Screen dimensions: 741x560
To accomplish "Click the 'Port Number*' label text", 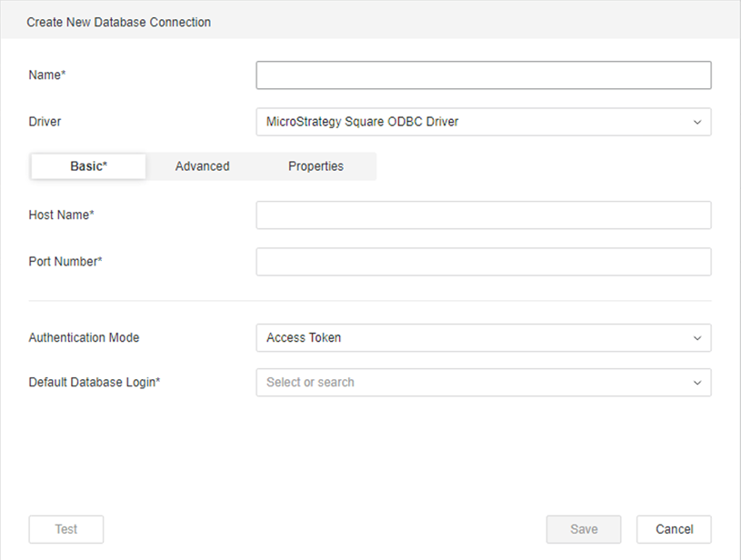I will pyautogui.click(x=65, y=262).
